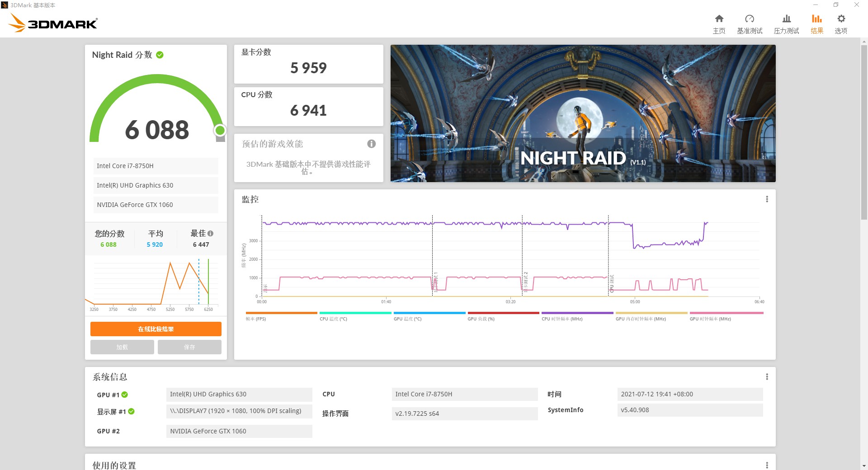This screenshot has height=470, width=868.
Task: Click the 3DMark logo
Action: pyautogui.click(x=53, y=23)
